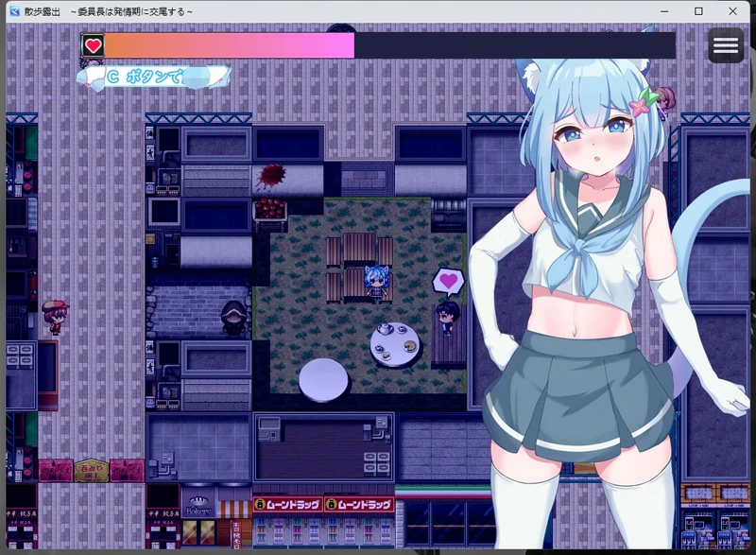Click the padlock icon on the right ムーンドラッグ sign

[x=333, y=504]
